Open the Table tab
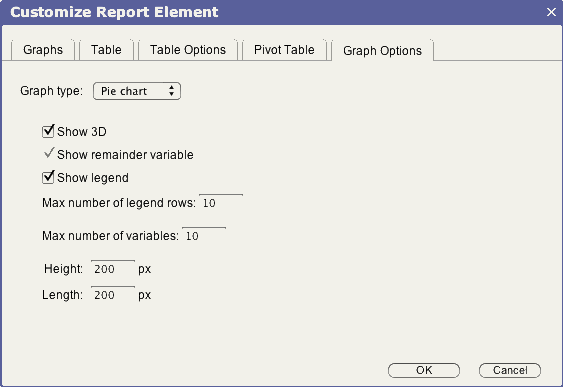Screen dimensions: 563x387 click(x=106, y=50)
